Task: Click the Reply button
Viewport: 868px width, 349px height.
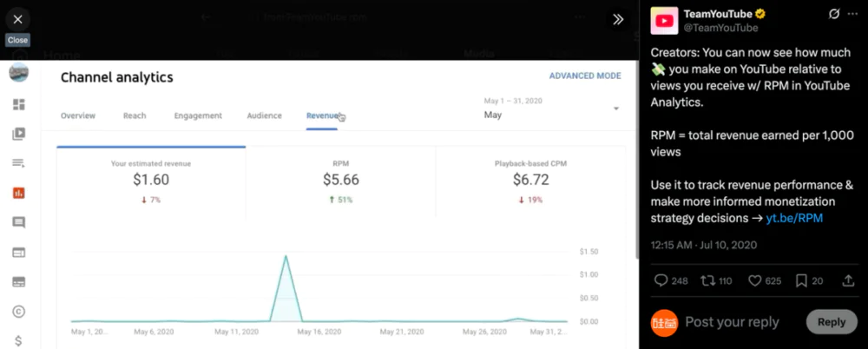Action: [x=831, y=322]
